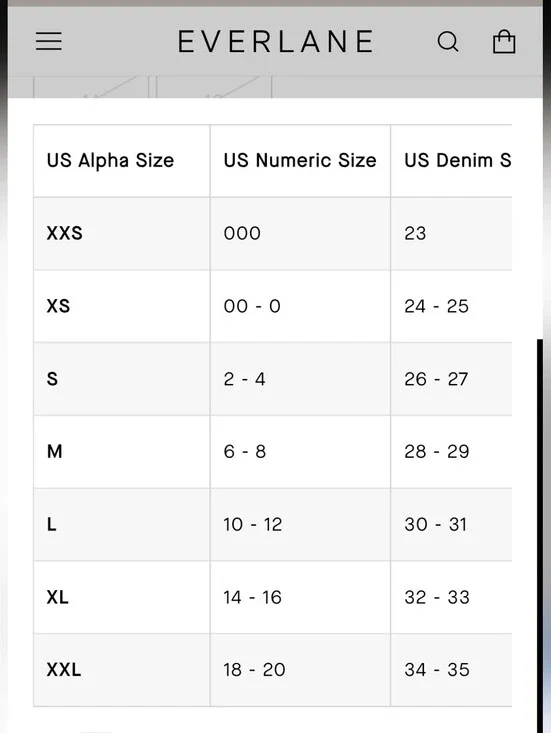This screenshot has height=733, width=551.
Task: Select the 18 - 20 numeric cell
Action: [x=301, y=670]
